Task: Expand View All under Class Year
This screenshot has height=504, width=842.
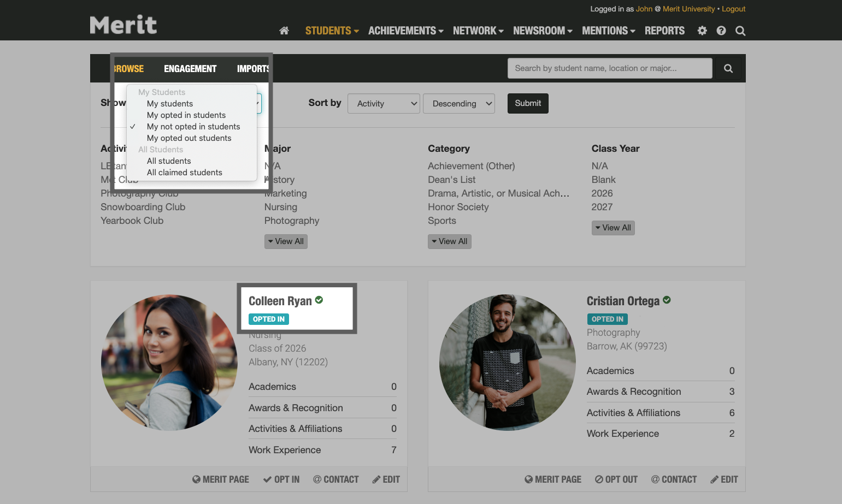Action: tap(613, 228)
